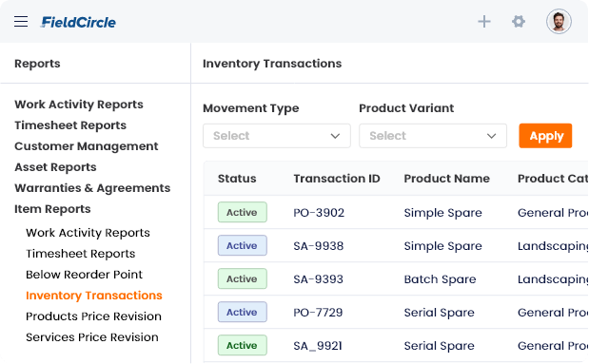This screenshot has width=589, height=364.
Task: Open transaction SA-9938
Action: tap(319, 246)
